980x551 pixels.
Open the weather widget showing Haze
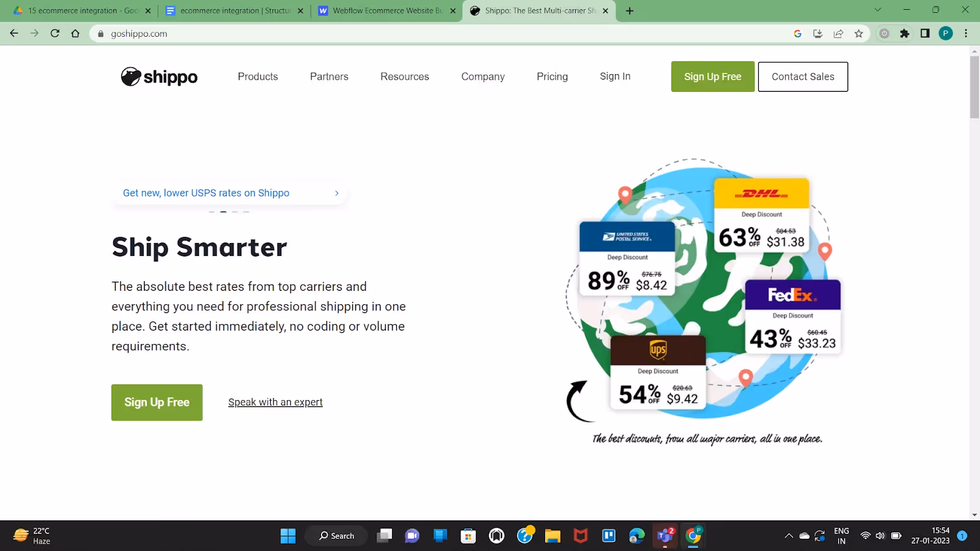[32, 536]
